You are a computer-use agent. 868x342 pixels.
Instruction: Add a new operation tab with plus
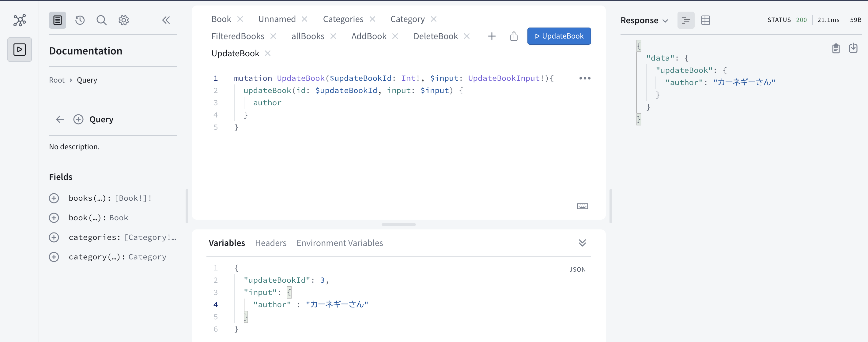492,36
